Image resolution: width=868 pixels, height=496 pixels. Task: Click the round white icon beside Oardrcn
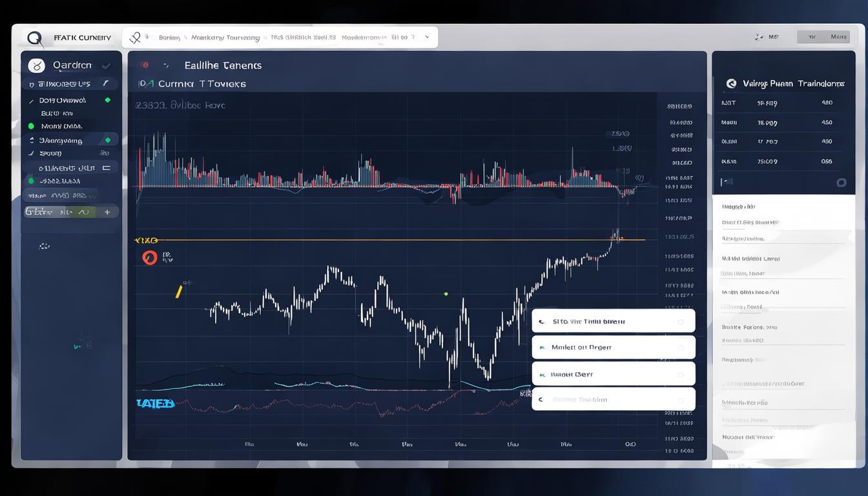37,65
